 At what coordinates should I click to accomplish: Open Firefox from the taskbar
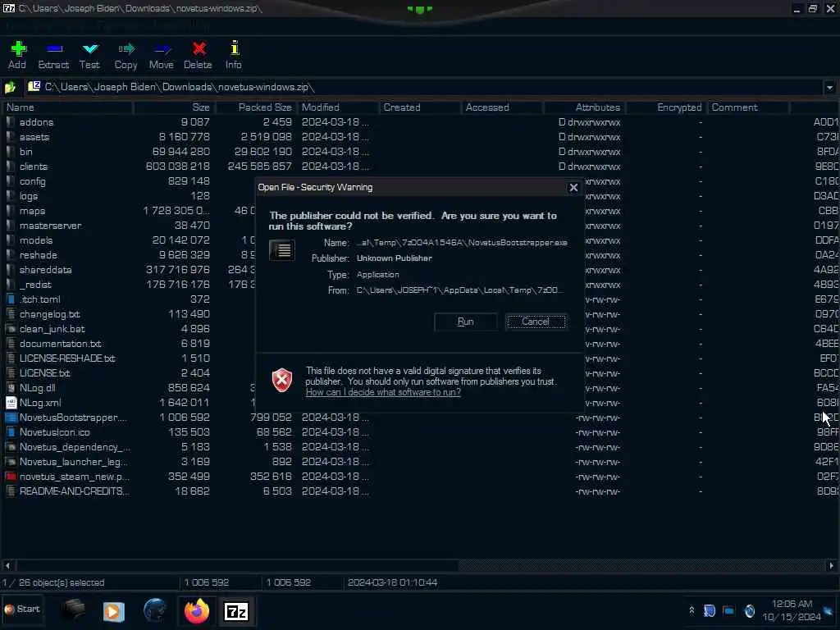(x=197, y=611)
